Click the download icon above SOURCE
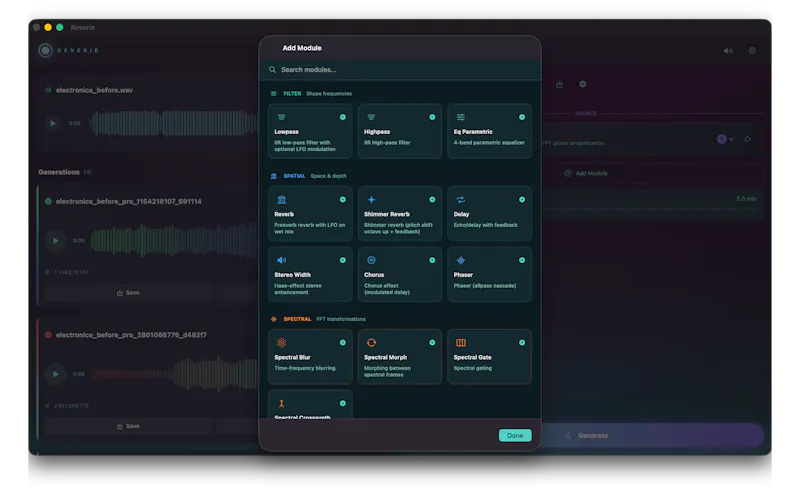 [x=559, y=84]
